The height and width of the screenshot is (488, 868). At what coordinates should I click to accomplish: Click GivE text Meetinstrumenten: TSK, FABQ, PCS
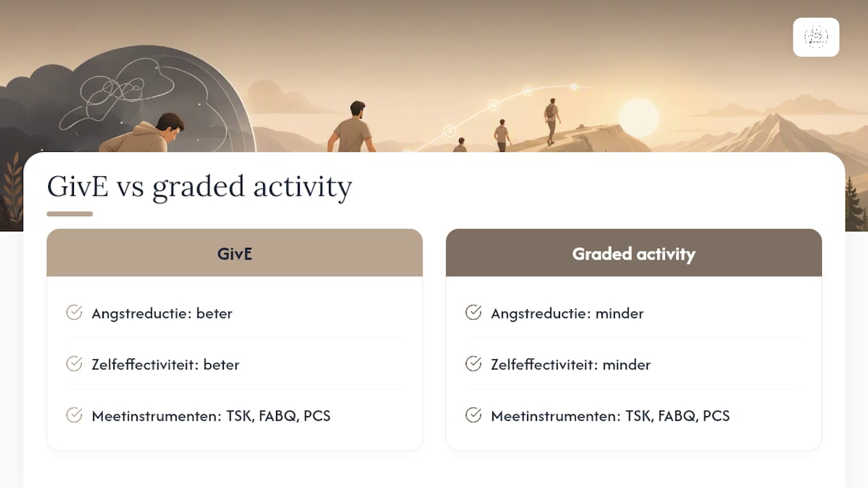coord(211,416)
